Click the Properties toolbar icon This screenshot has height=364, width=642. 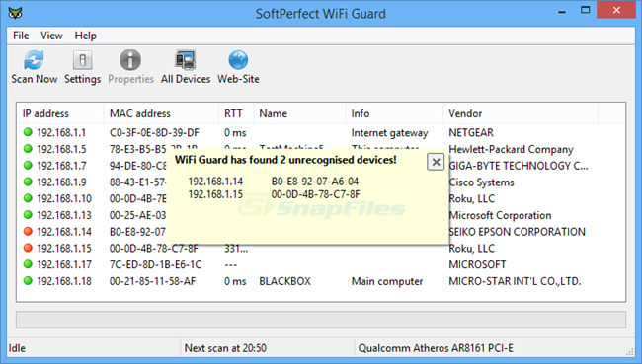pos(130,60)
